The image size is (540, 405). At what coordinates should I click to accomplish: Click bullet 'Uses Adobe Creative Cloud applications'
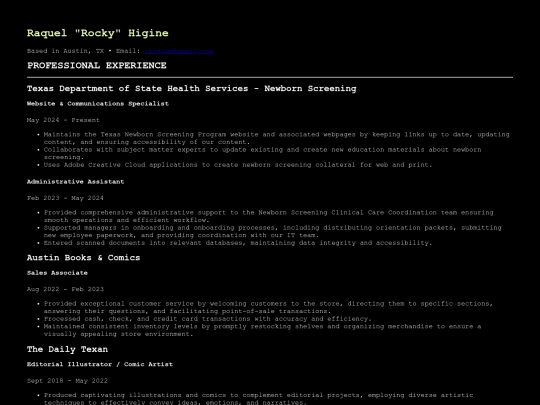(x=238, y=165)
